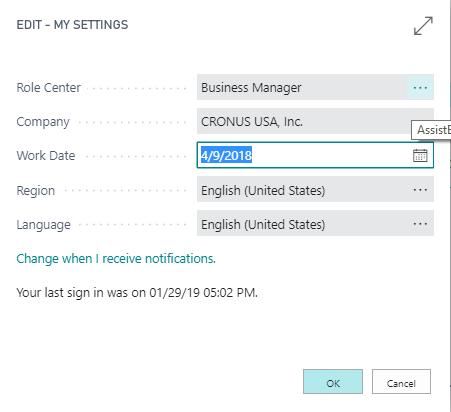This screenshot has width=451, height=412.
Task: Select the CRONUS USA, Inc. company field
Action: point(315,121)
